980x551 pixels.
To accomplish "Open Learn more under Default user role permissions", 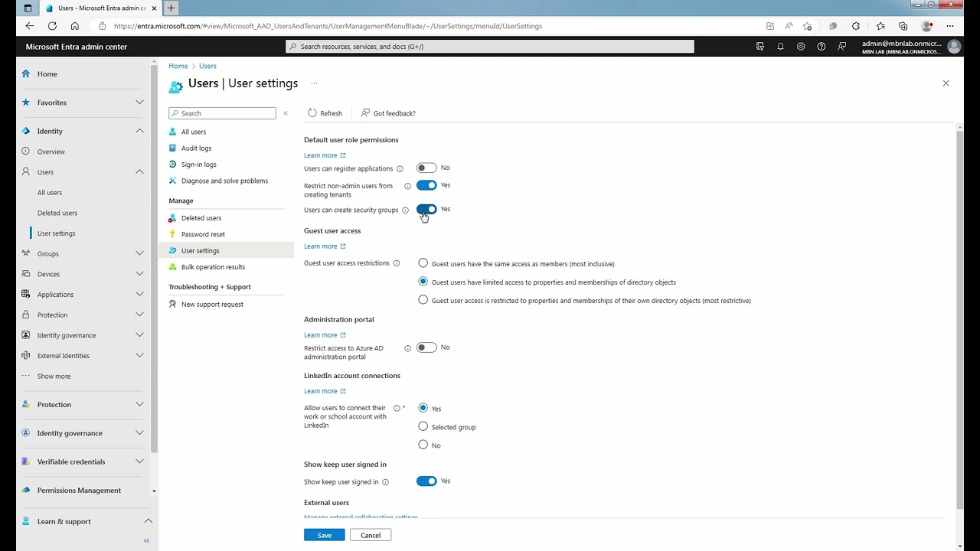I will [x=325, y=155].
